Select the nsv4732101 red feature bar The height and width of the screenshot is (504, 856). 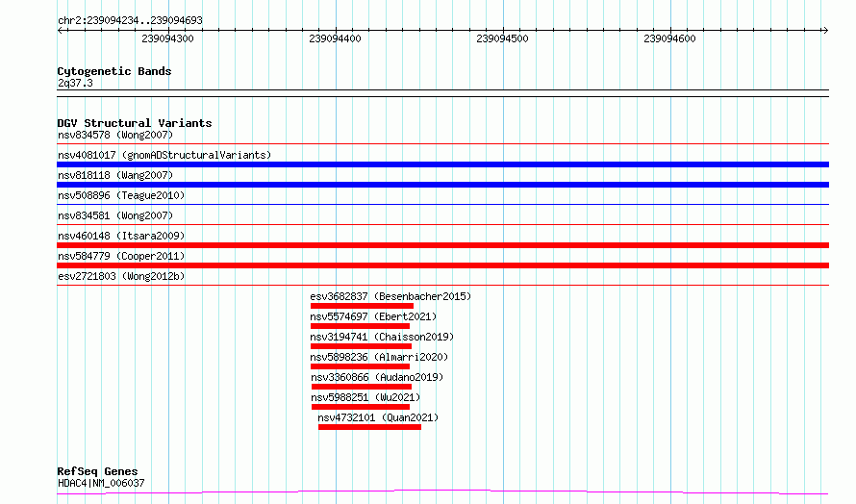(x=369, y=427)
